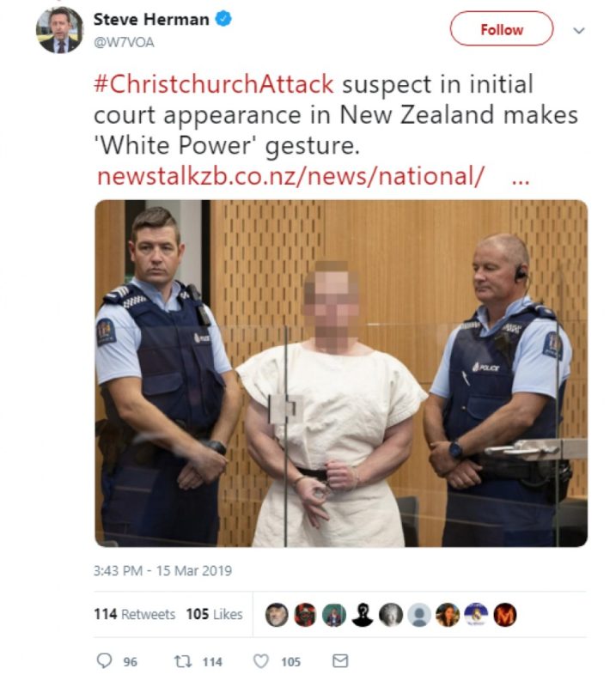The image size is (616, 687).
Task: Click the envelope direct message icon
Action: (340, 660)
